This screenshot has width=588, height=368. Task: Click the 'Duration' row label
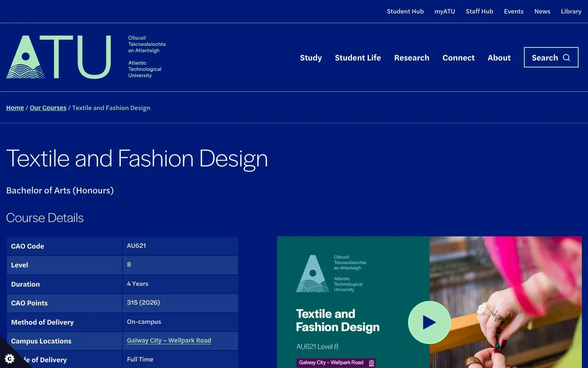[x=25, y=284]
